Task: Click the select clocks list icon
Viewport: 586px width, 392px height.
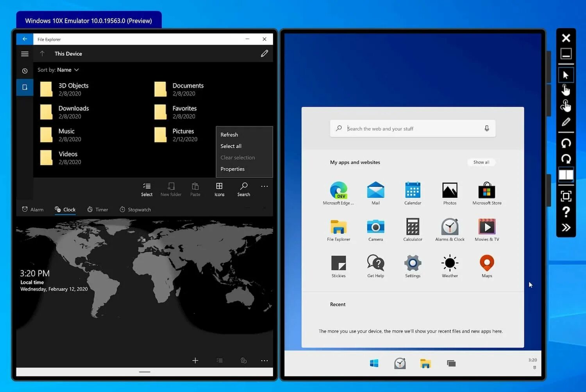Action: pyautogui.click(x=220, y=360)
